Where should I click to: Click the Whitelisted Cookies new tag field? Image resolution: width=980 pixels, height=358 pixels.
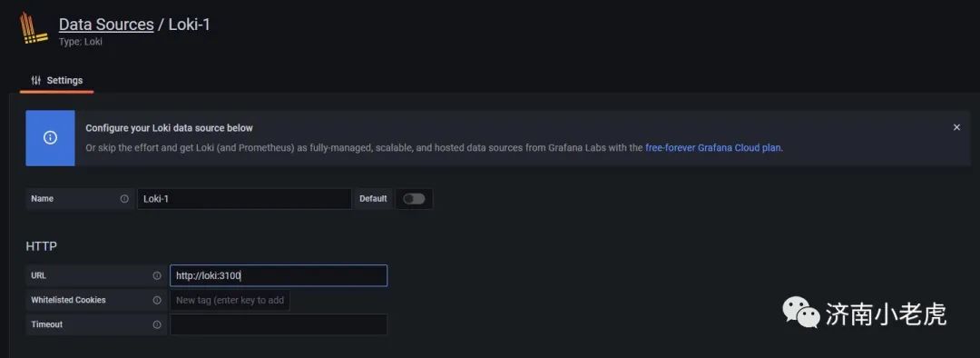(230, 300)
